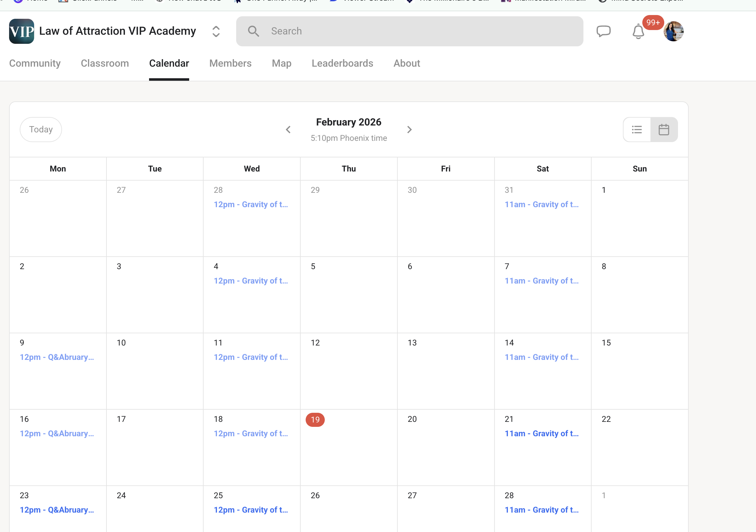Open February 23 Q&Abruary event
The height and width of the screenshot is (532, 756).
coord(57,510)
